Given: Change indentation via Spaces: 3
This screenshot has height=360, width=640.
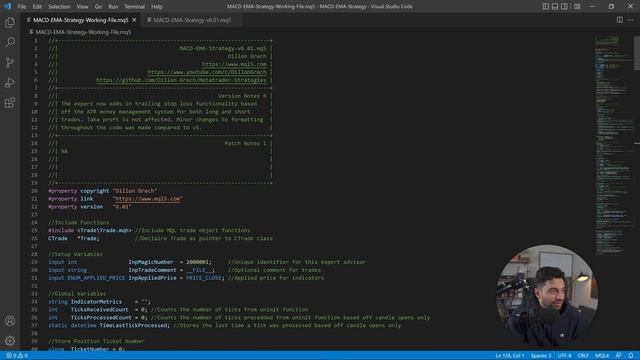Looking at the screenshot, I should 541,356.
